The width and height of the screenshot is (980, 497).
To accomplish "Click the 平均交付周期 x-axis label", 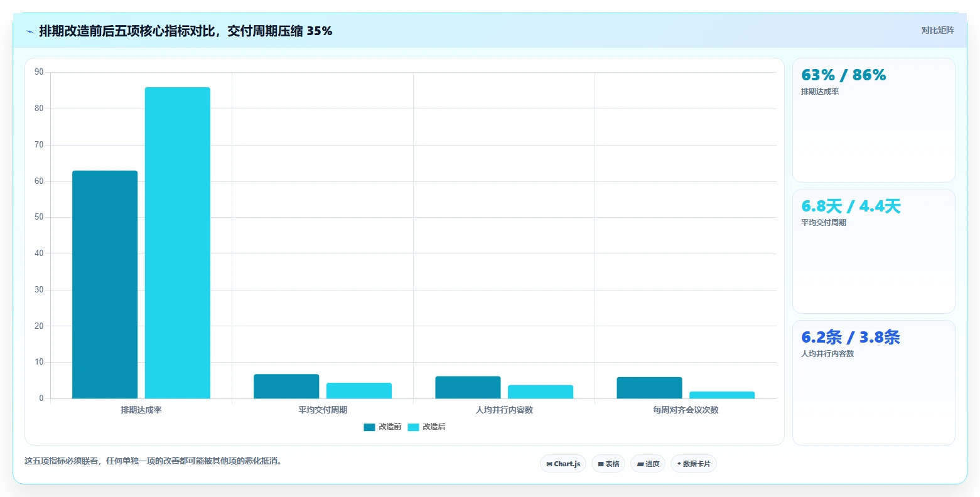I will pyautogui.click(x=323, y=410).
